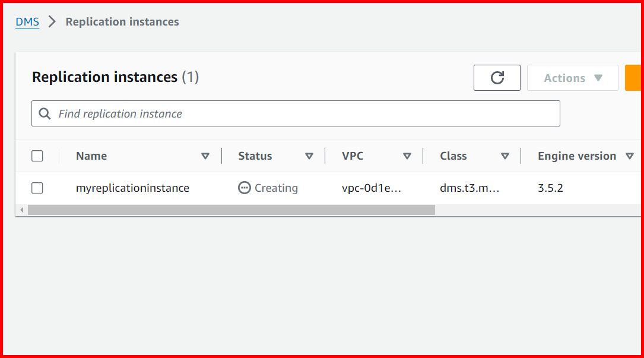Open the DMS breadcrumb link
Screen dimensions: 644x358
click(27, 21)
